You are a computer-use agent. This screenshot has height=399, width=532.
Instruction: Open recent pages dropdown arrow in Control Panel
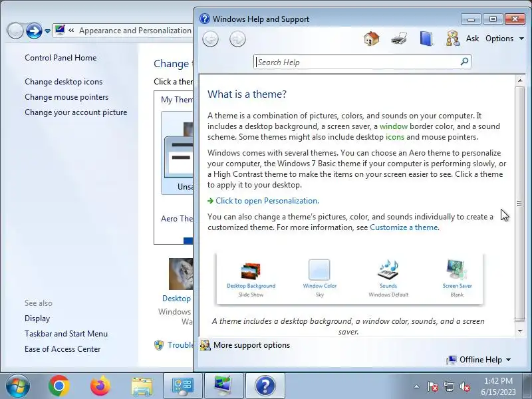click(x=47, y=31)
